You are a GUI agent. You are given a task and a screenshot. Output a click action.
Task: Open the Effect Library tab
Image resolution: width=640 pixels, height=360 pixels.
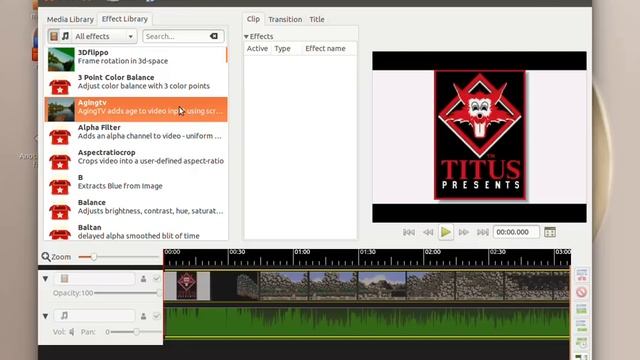pos(124,19)
